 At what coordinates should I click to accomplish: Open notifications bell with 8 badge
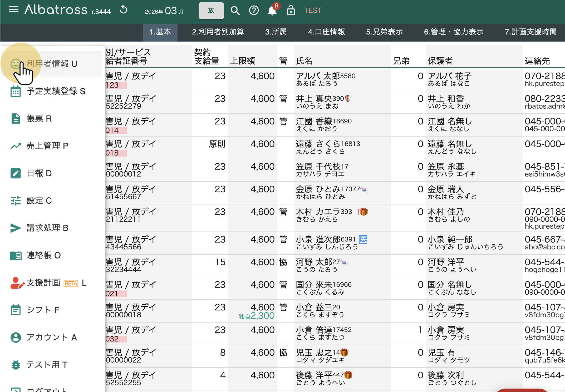[x=272, y=11]
